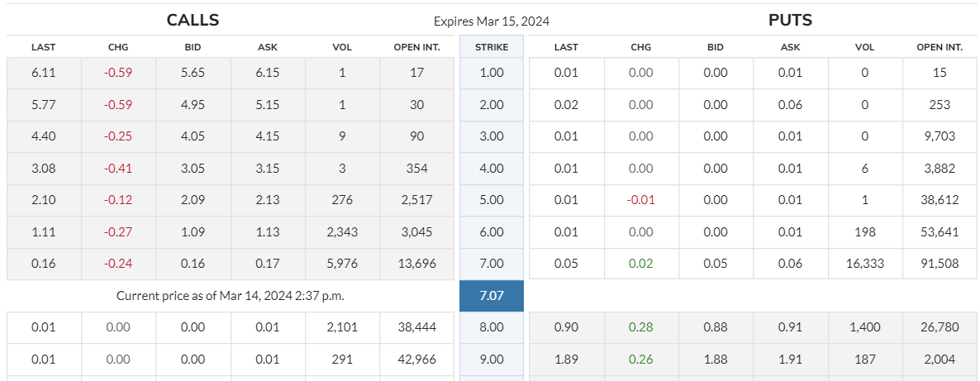Click the calls ask value 2.13

(268, 200)
